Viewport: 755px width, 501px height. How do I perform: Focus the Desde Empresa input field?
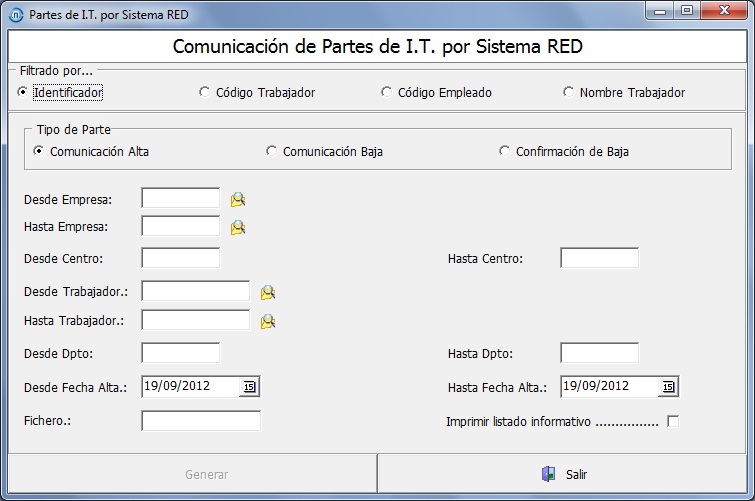coord(181,198)
